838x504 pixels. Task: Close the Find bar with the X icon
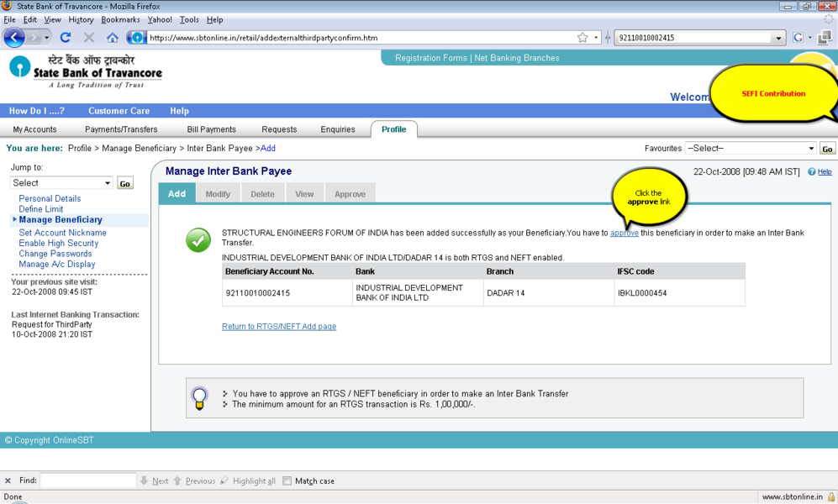tap(8, 481)
